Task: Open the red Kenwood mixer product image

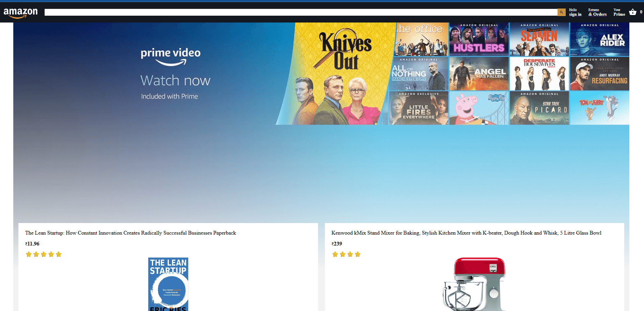Action: pyautogui.click(x=474, y=284)
